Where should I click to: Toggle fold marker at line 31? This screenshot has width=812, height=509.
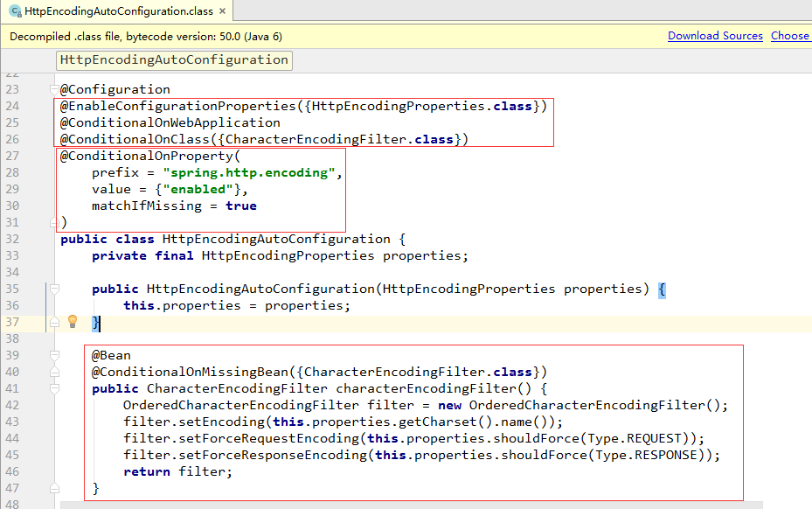click(54, 222)
